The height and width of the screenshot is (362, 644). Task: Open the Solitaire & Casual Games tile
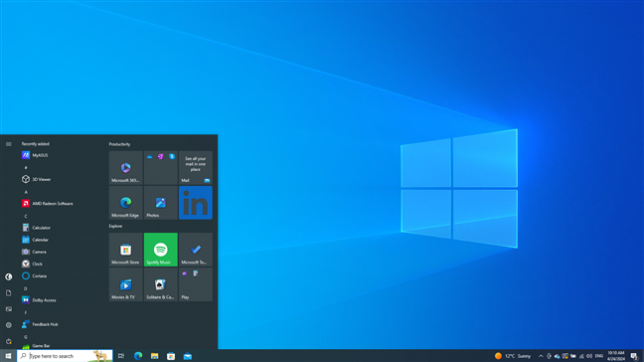pos(161,284)
